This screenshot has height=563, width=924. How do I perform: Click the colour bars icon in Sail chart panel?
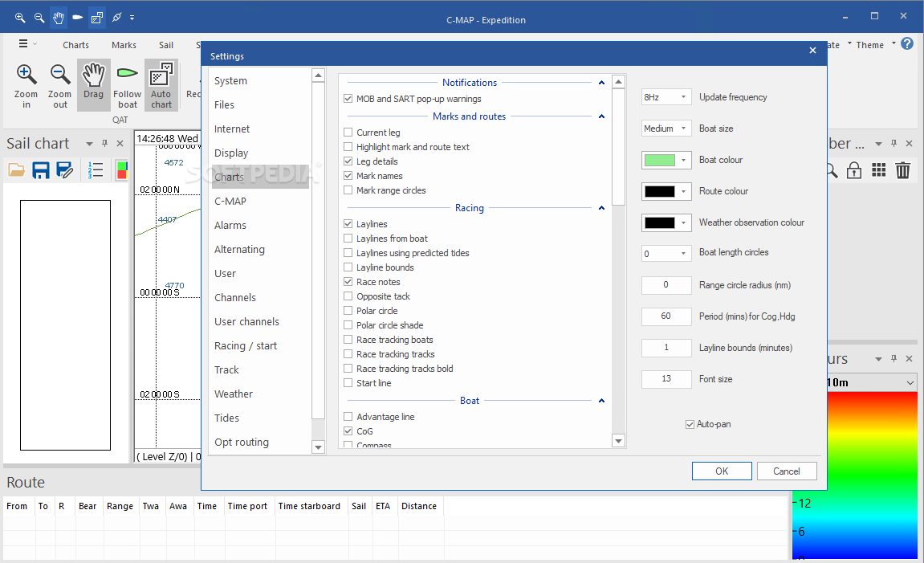click(x=121, y=170)
